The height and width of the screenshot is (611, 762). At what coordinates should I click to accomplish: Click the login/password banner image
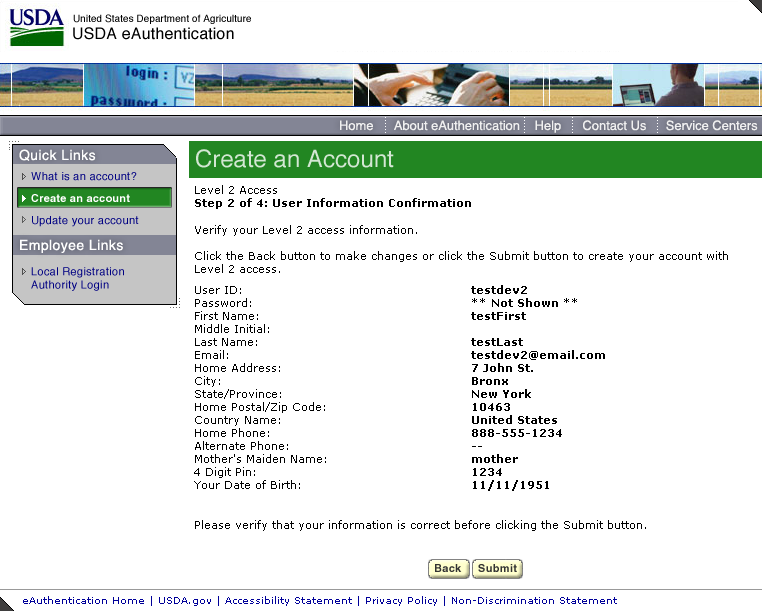[139, 85]
